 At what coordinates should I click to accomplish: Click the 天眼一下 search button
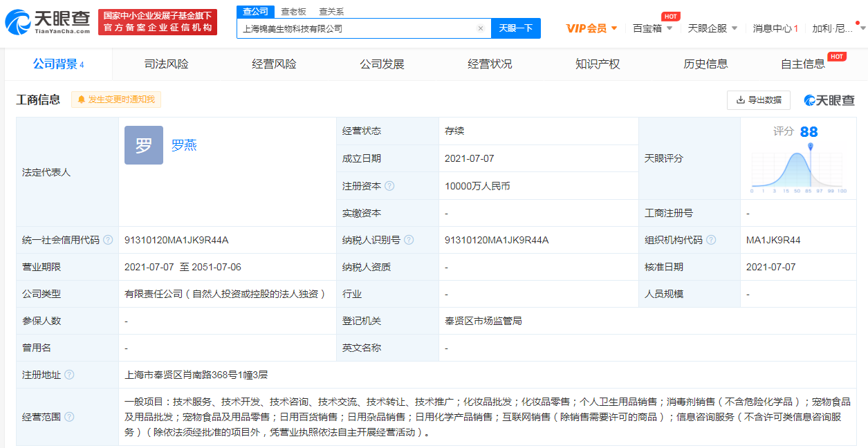516,28
